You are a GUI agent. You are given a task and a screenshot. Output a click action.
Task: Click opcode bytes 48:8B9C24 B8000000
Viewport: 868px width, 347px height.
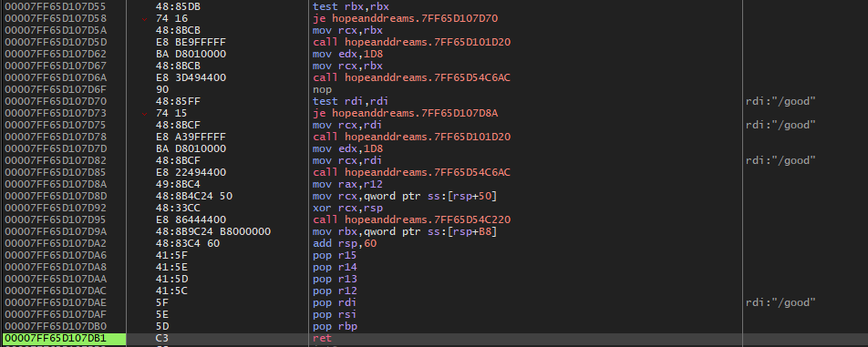(x=213, y=232)
